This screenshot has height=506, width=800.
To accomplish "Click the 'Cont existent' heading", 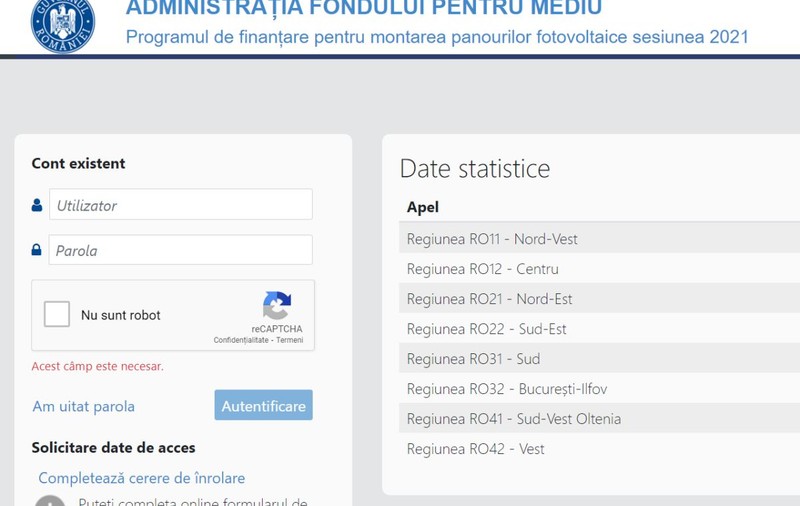I will coord(78,163).
